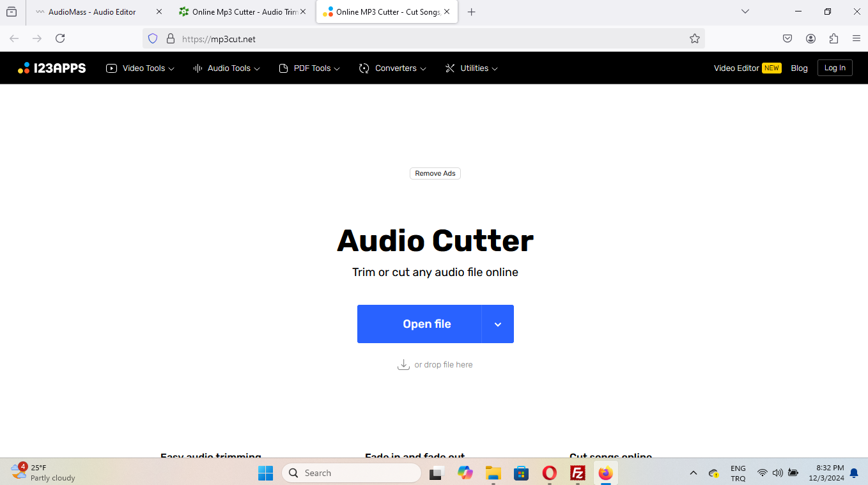The image size is (868, 485).
Task: Click the tracking protection shield icon
Action: click(x=153, y=39)
